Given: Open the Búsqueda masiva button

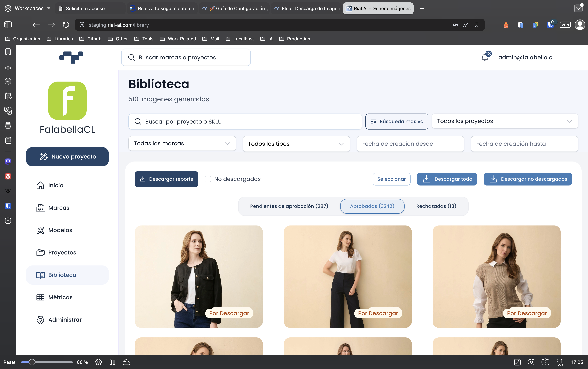Looking at the screenshot, I should (397, 122).
